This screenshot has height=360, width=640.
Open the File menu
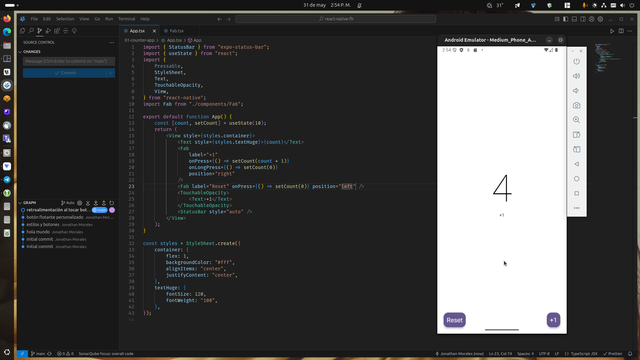click(x=34, y=19)
